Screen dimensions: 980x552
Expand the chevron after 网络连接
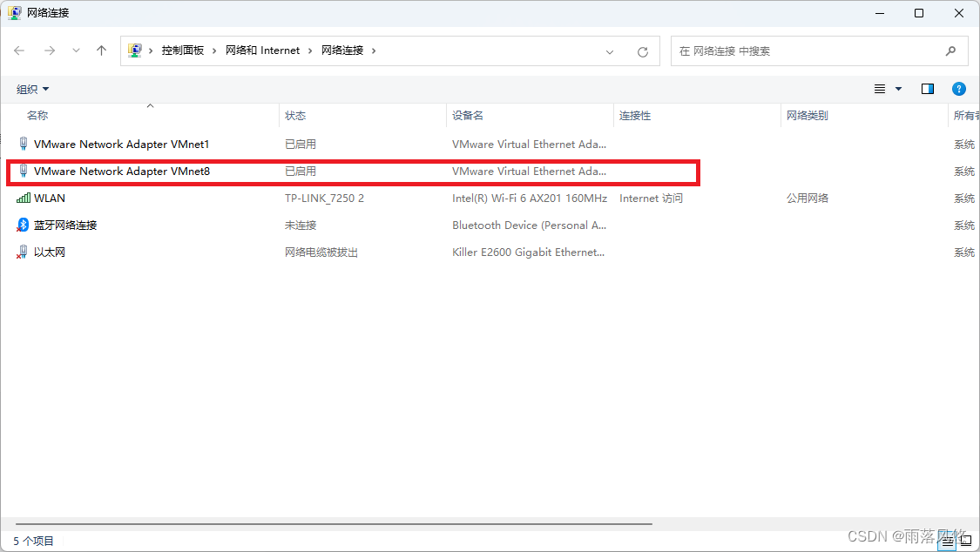[x=374, y=50]
